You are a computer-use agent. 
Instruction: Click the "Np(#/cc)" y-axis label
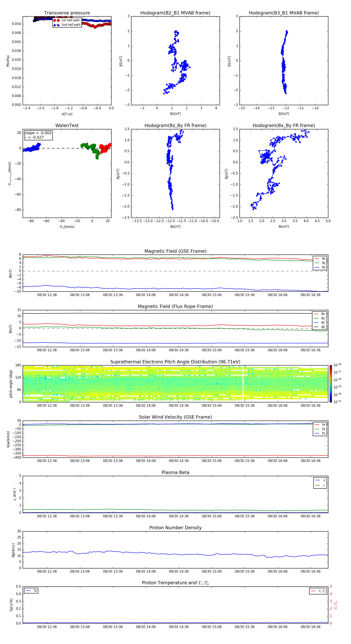tap(13, 550)
